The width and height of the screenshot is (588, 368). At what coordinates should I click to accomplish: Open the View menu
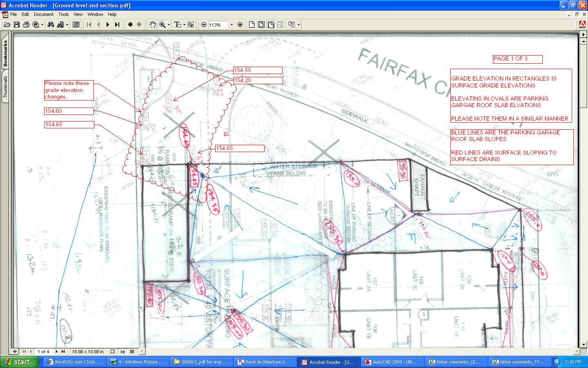point(78,14)
